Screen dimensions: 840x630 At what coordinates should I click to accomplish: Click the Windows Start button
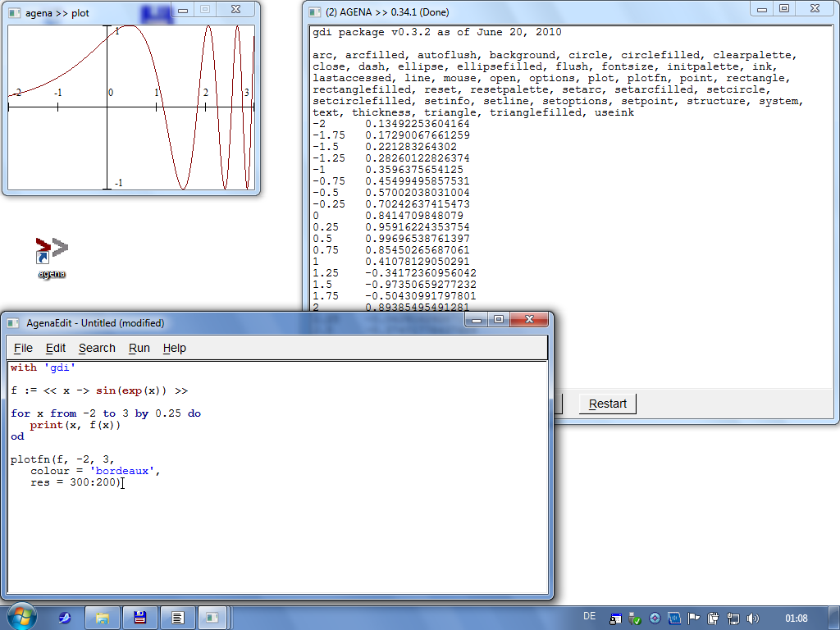pos(20,616)
